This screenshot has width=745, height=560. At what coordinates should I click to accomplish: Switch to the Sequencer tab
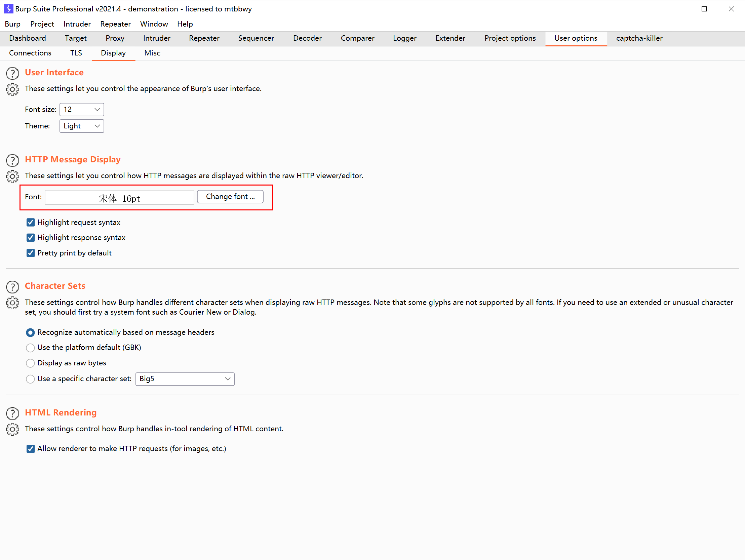click(x=256, y=38)
